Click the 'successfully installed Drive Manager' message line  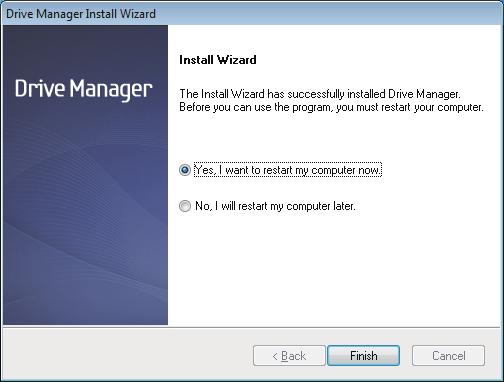(x=320, y=94)
